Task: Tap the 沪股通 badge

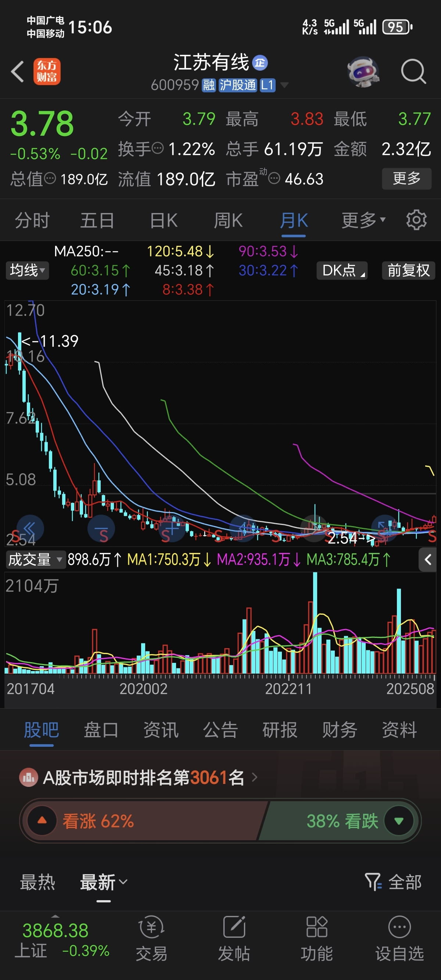Action: tap(238, 85)
